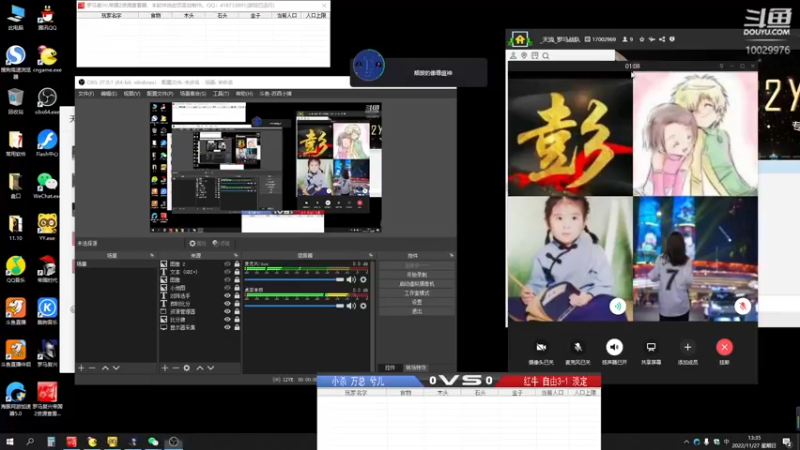The width and height of the screenshot is (800, 450).
Task: Pop out the 来源 dock panel icon
Action: tap(236, 255)
